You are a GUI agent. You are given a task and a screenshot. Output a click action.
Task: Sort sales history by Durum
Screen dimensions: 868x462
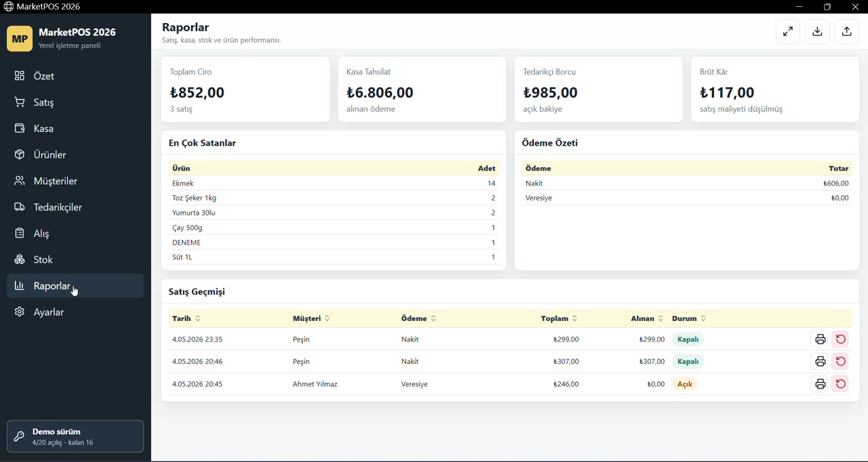point(690,318)
